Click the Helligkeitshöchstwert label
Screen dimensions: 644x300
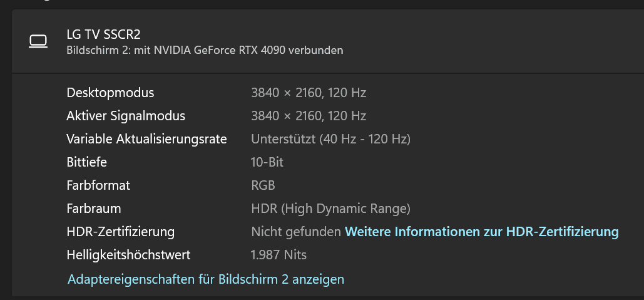pos(128,255)
